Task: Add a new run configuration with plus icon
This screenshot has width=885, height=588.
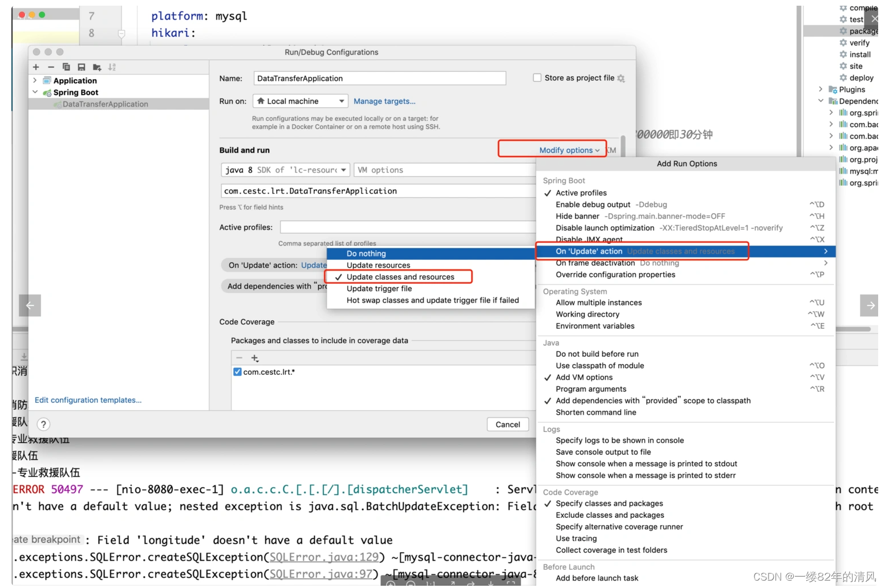Action: point(36,67)
